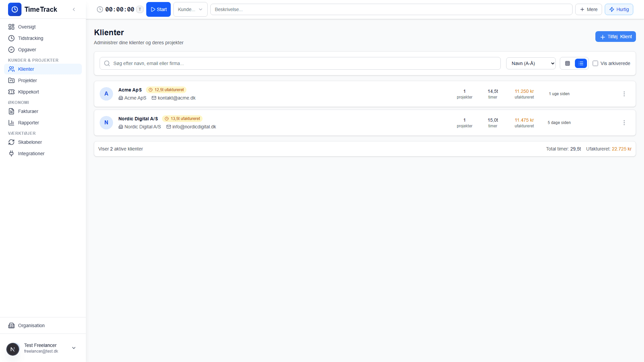Click the magnifier icon in search box

107,63
